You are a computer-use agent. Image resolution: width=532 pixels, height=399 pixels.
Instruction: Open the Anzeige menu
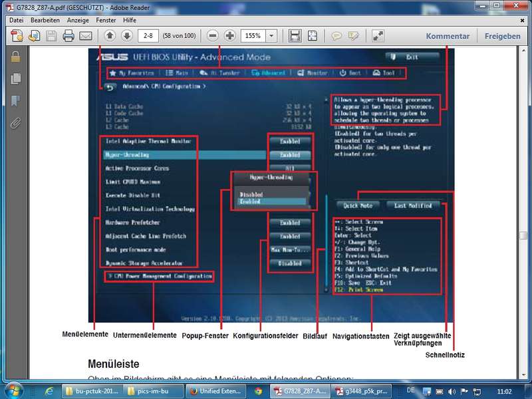point(78,20)
